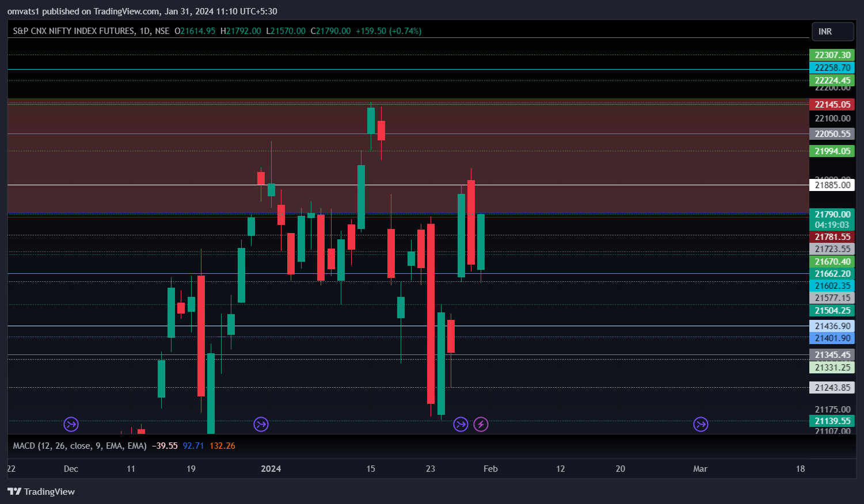Click the Dec date on the time axis
Screen dimensions: 864x504
tap(71, 469)
